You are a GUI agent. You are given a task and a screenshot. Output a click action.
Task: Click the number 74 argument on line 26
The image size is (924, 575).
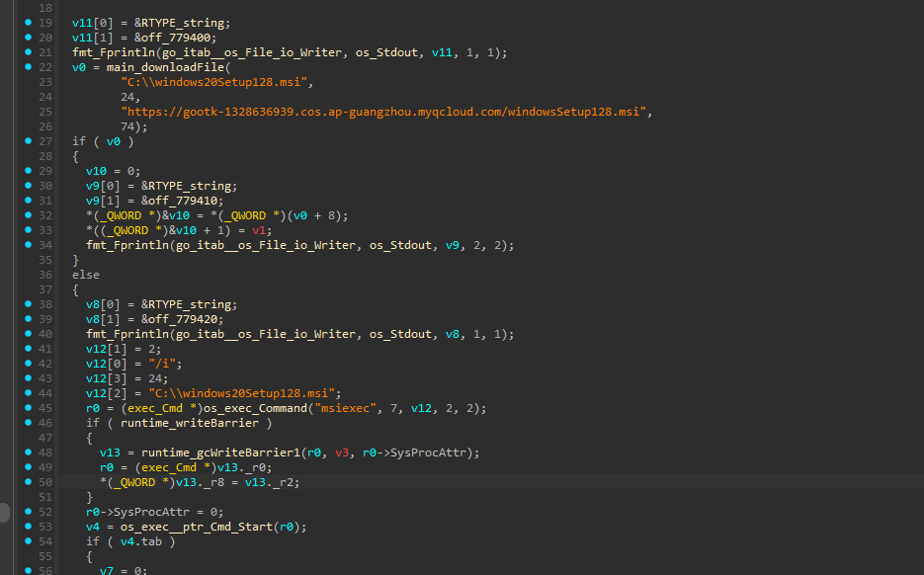tap(127, 126)
